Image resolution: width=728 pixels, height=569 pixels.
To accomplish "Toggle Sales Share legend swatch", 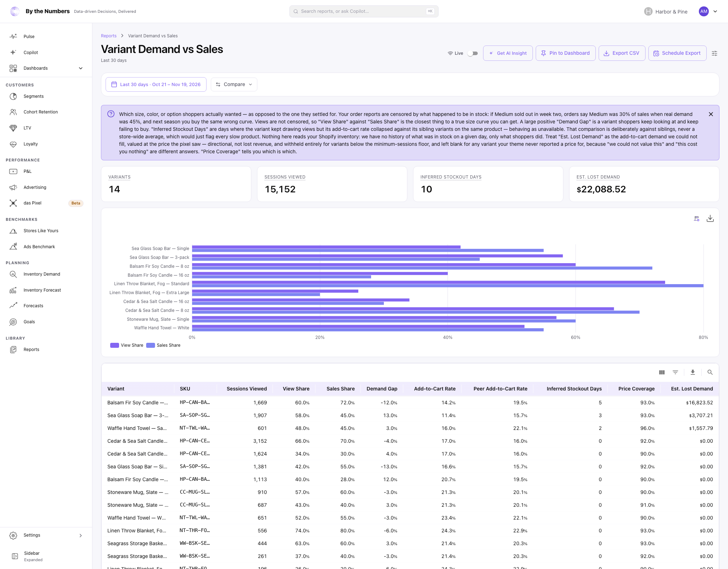I will click(x=150, y=345).
